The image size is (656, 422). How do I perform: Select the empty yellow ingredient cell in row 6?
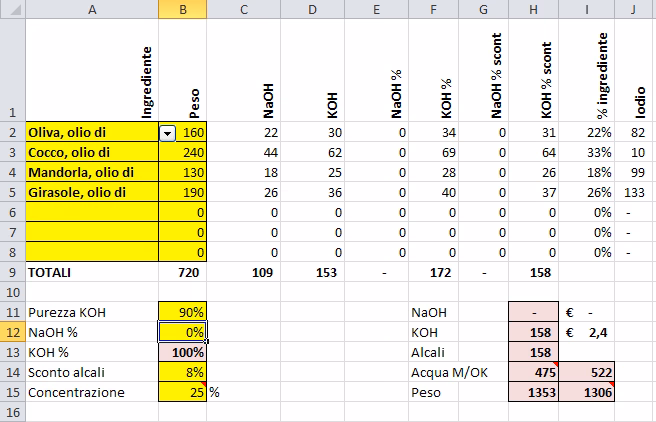[91, 212]
